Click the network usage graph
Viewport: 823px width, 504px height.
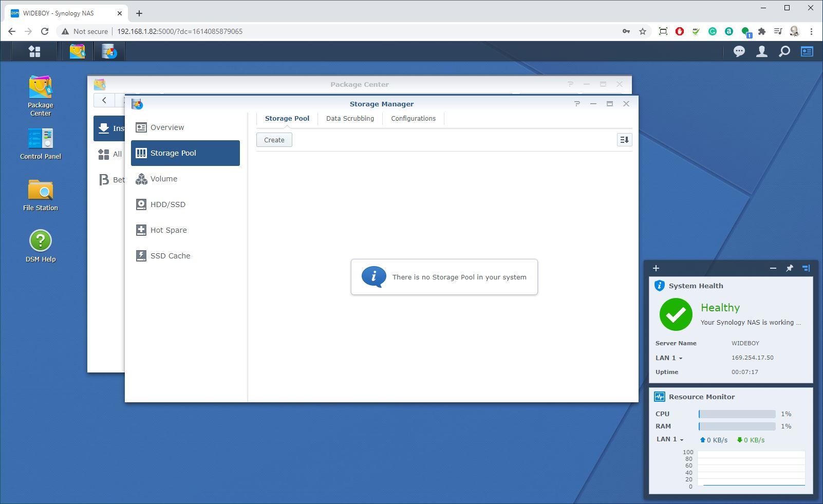point(751,469)
